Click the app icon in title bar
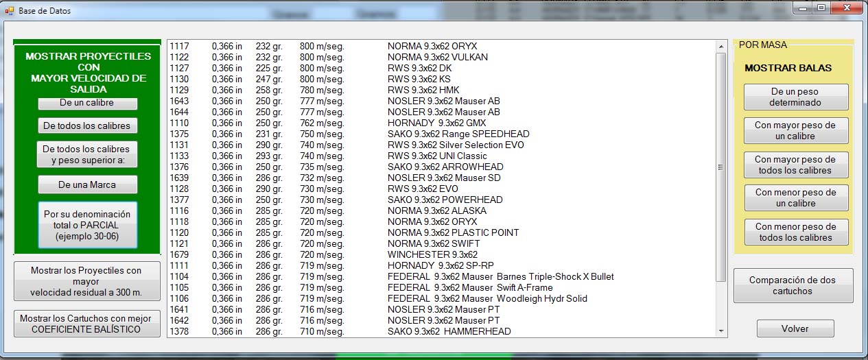This screenshot has height=360, width=868. pos(9,11)
